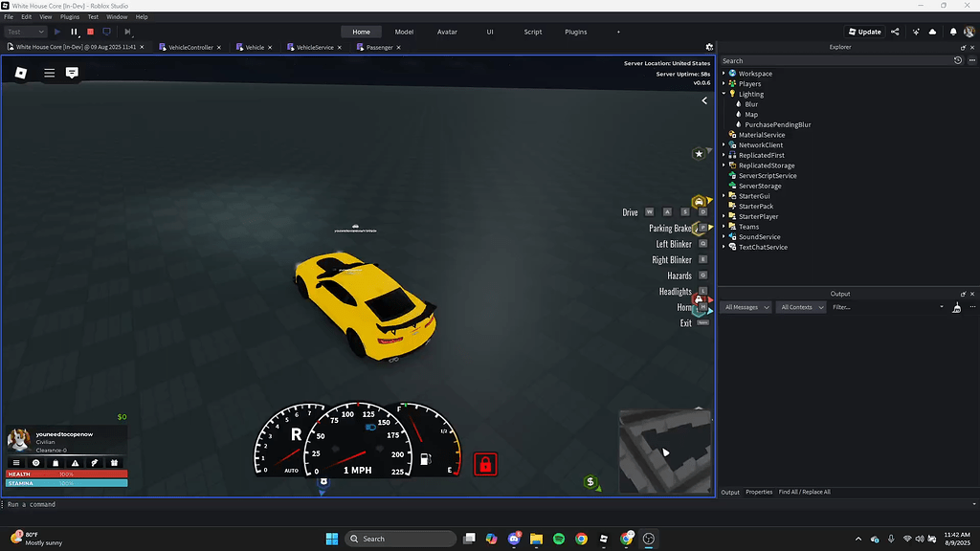Click the blue Stamina bar on the HUD
This screenshot has height=551, width=980.
tap(67, 481)
